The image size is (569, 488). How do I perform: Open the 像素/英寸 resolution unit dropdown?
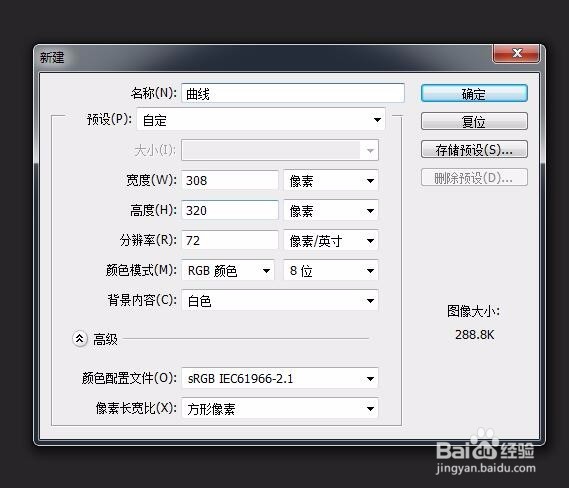[x=331, y=240]
